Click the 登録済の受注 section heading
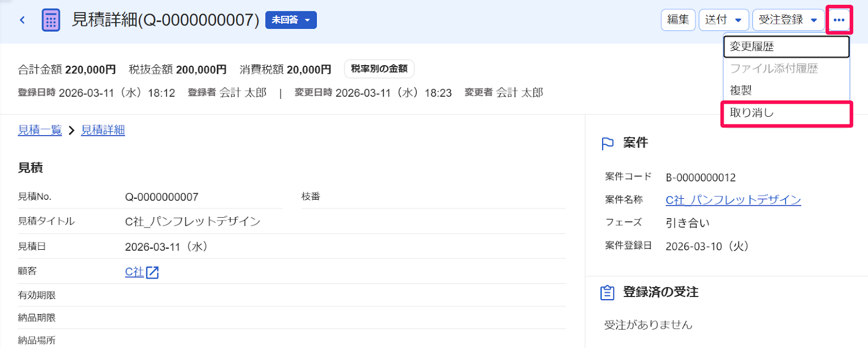The width and height of the screenshot is (868, 348). coord(661,292)
